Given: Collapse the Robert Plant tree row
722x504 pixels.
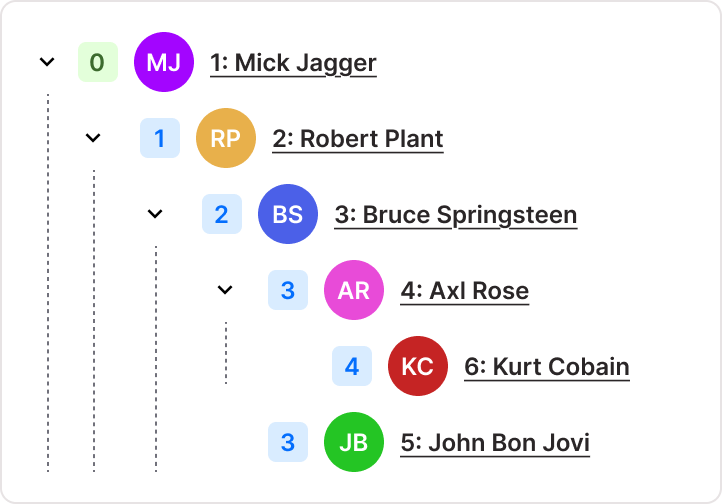Looking at the screenshot, I should pos(93,138).
